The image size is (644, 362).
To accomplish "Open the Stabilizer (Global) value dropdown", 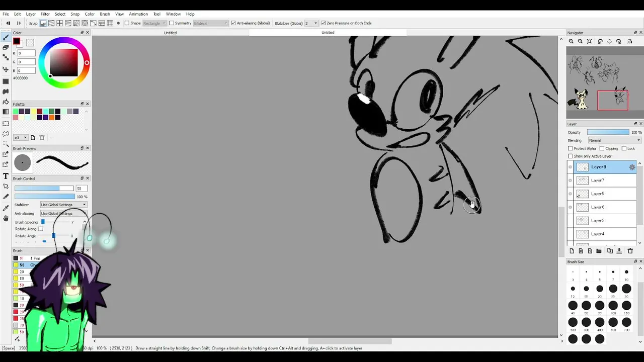I will click(311, 23).
